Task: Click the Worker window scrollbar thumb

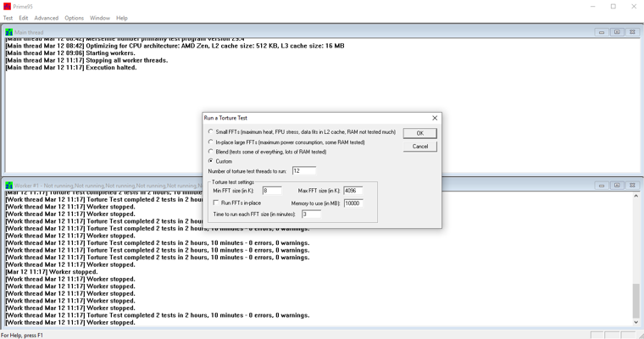Action: tap(636, 300)
